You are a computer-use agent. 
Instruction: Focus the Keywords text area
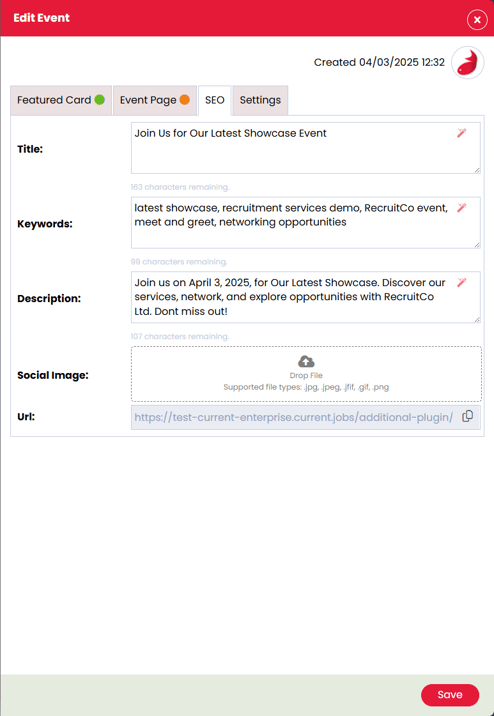(x=305, y=223)
